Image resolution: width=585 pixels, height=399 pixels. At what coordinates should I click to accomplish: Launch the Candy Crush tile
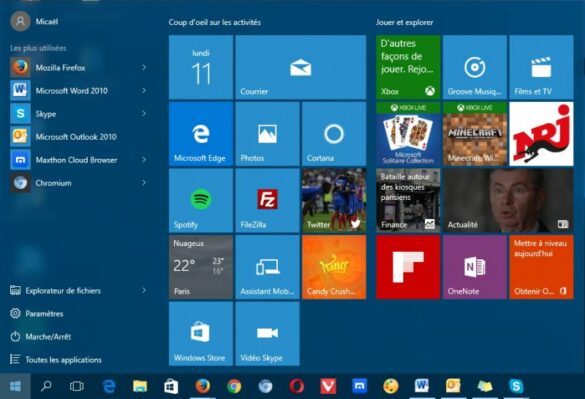point(334,267)
